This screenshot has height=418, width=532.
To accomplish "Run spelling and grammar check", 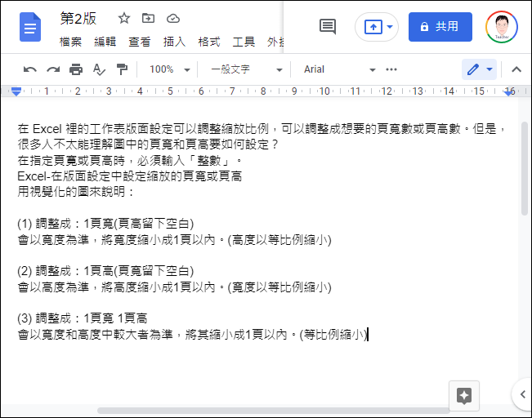I will 99,69.
